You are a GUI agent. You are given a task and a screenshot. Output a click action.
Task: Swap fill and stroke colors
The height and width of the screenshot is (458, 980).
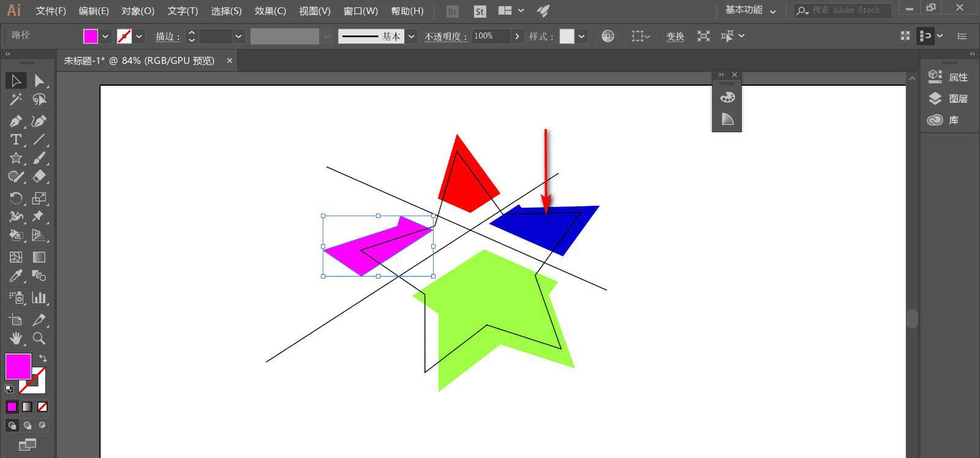point(43,358)
